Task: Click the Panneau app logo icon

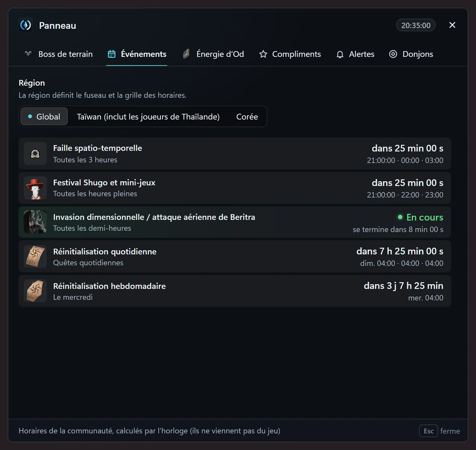Action: click(x=26, y=25)
